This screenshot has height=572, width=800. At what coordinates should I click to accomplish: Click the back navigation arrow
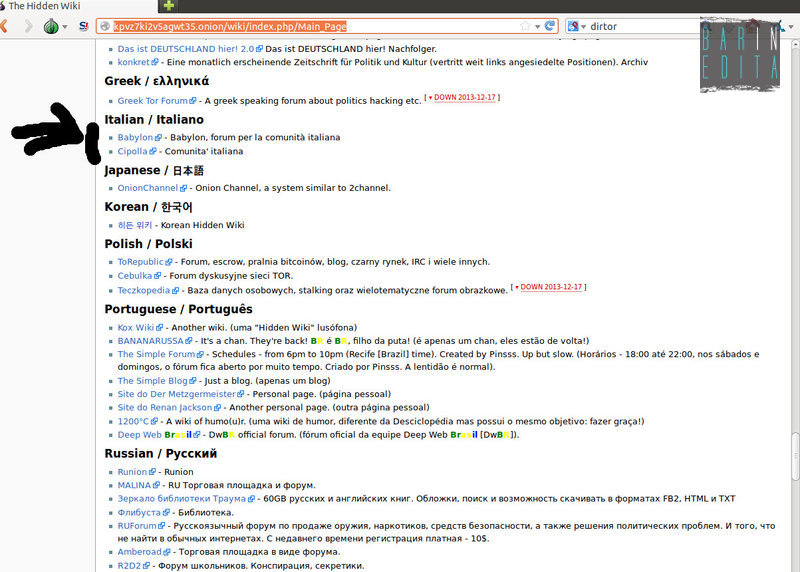point(4,26)
